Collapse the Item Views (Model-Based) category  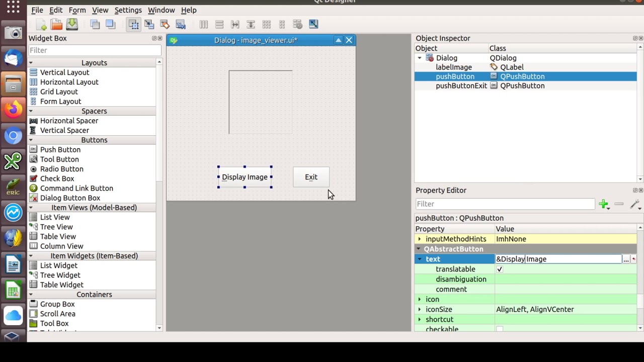coord(31,208)
